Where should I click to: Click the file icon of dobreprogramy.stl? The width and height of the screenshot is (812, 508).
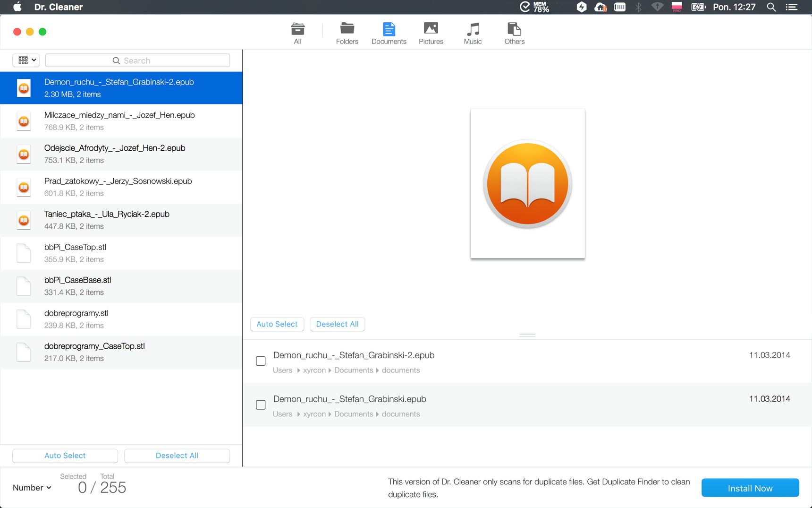click(24, 319)
